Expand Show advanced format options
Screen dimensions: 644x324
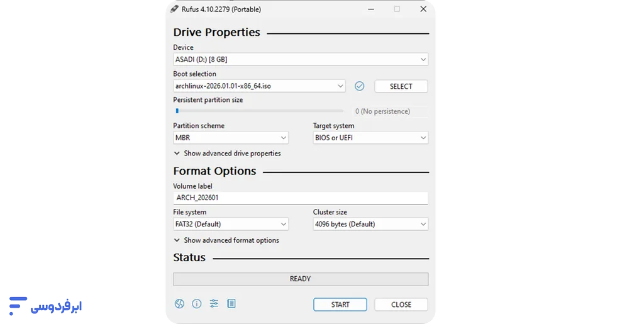tap(226, 240)
